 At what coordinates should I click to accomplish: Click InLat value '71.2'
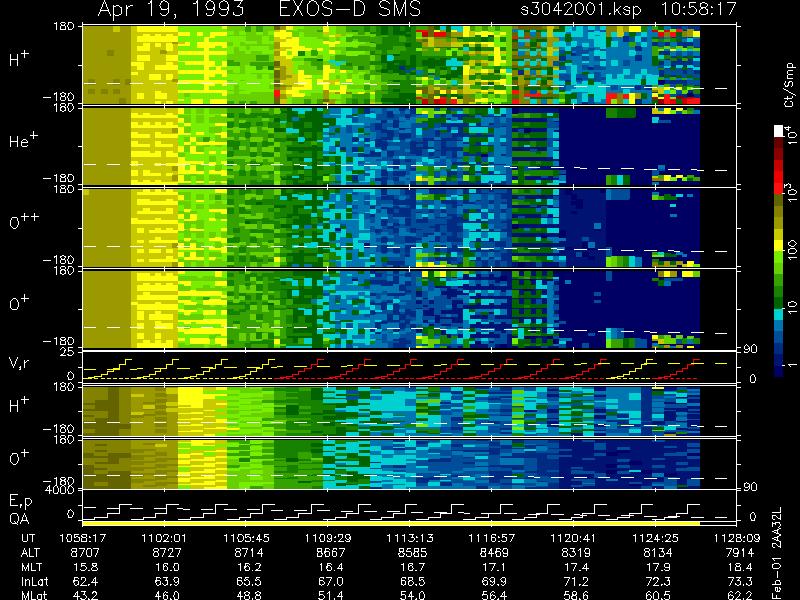(x=576, y=581)
